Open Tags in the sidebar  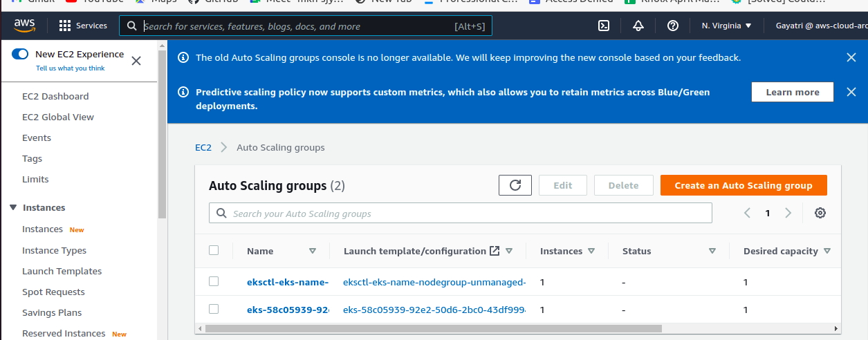[32, 158]
